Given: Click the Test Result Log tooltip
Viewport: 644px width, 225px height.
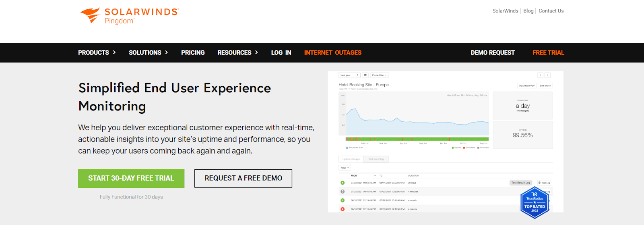Looking at the screenshot, I should tap(521, 183).
